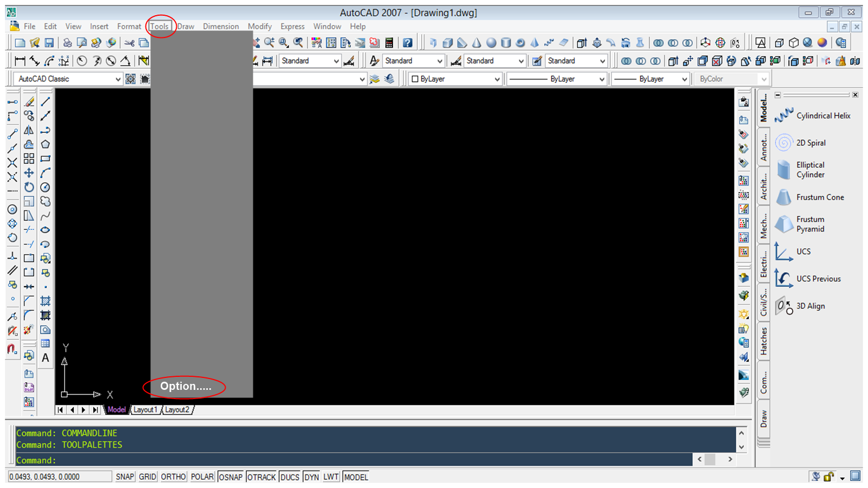Viewport: 868px width, 488px height.
Task: Open the AutoCAD Classic workspace dropdown
Action: pos(68,79)
